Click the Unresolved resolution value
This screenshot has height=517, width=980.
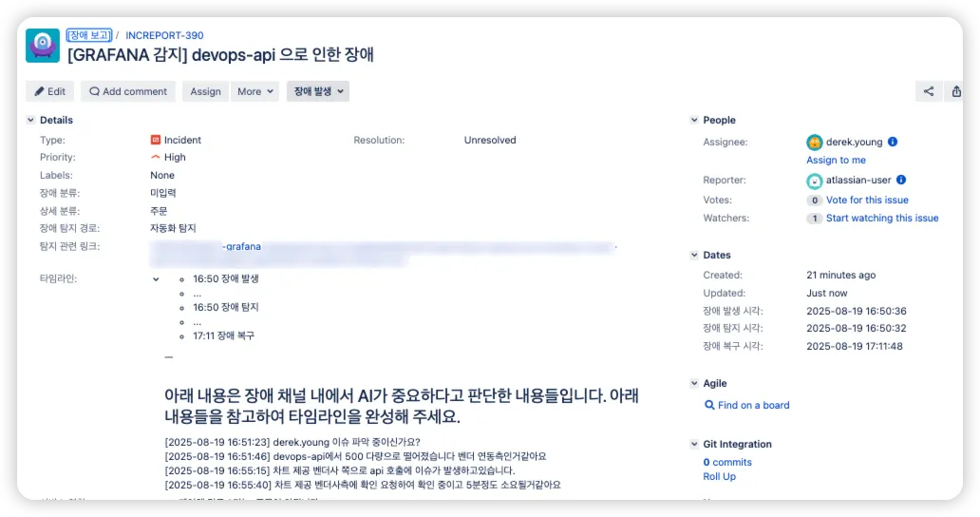click(x=490, y=140)
